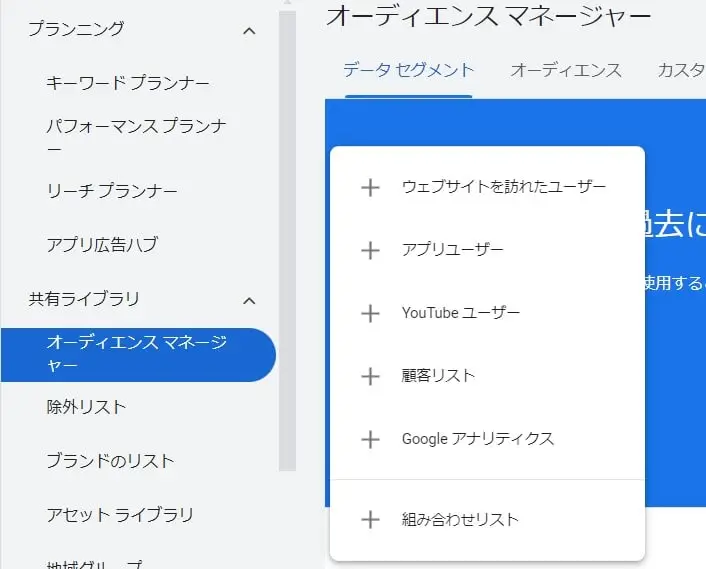
Task: Click plus icon beside YouTube ユーザー
Action: (370, 313)
